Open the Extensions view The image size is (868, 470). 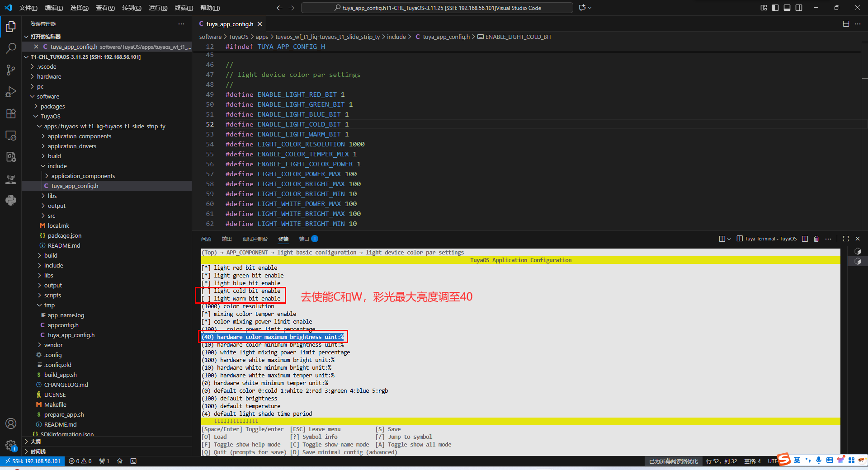11,113
